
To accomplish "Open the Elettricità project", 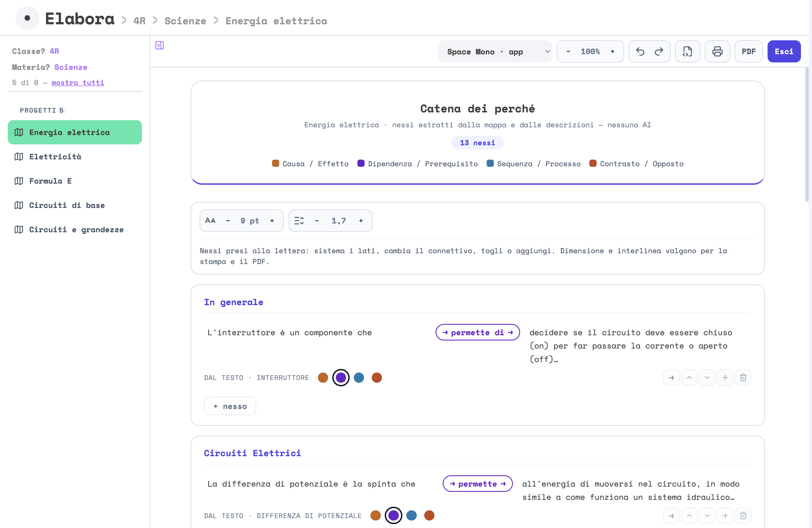I will [x=75, y=157].
